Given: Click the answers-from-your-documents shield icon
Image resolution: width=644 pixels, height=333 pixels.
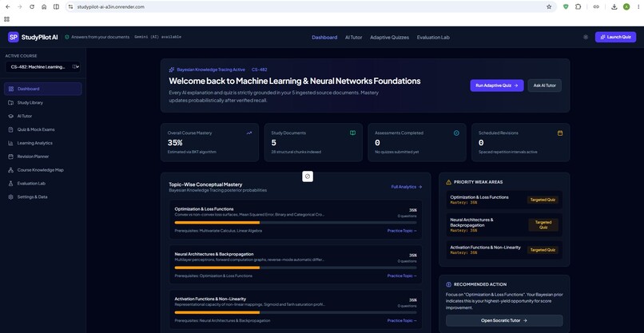Looking at the screenshot, I should (67, 37).
